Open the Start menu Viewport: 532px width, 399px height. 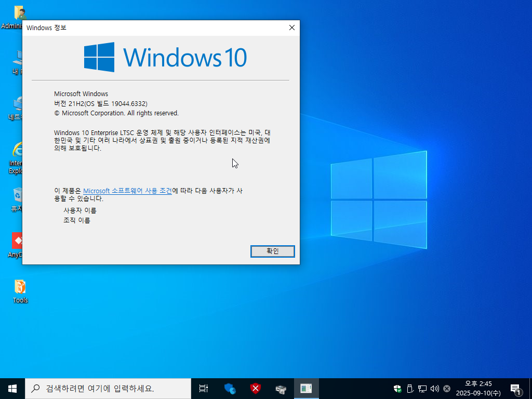[12, 389]
